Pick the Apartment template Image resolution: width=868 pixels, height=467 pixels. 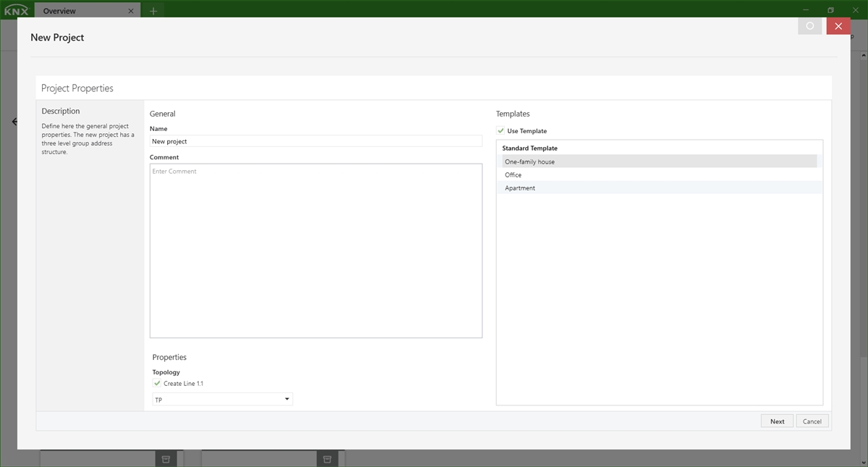(660, 188)
